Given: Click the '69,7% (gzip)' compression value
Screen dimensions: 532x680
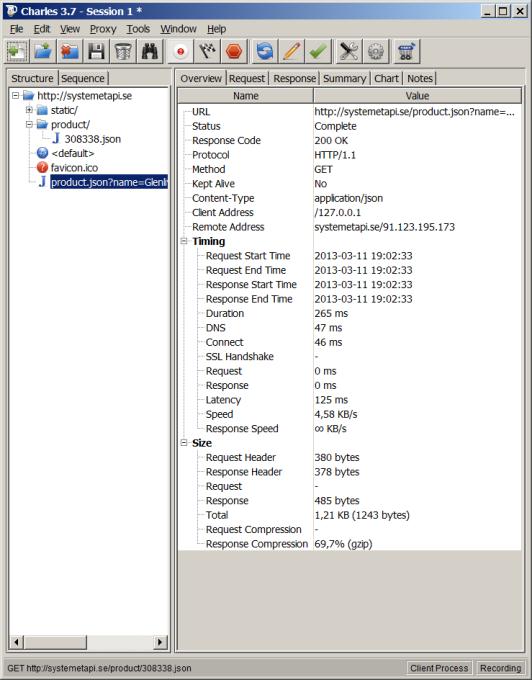Looking at the screenshot, I should click(343, 544).
